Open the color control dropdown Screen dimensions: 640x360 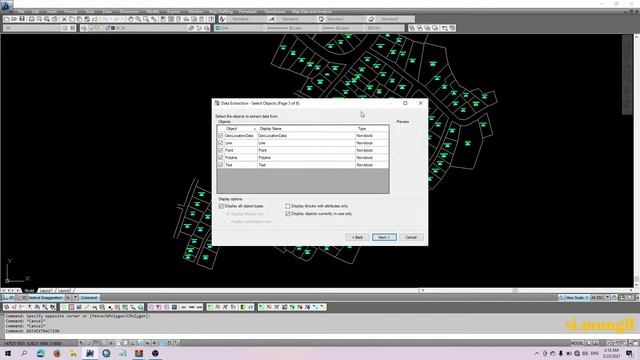click(238, 28)
